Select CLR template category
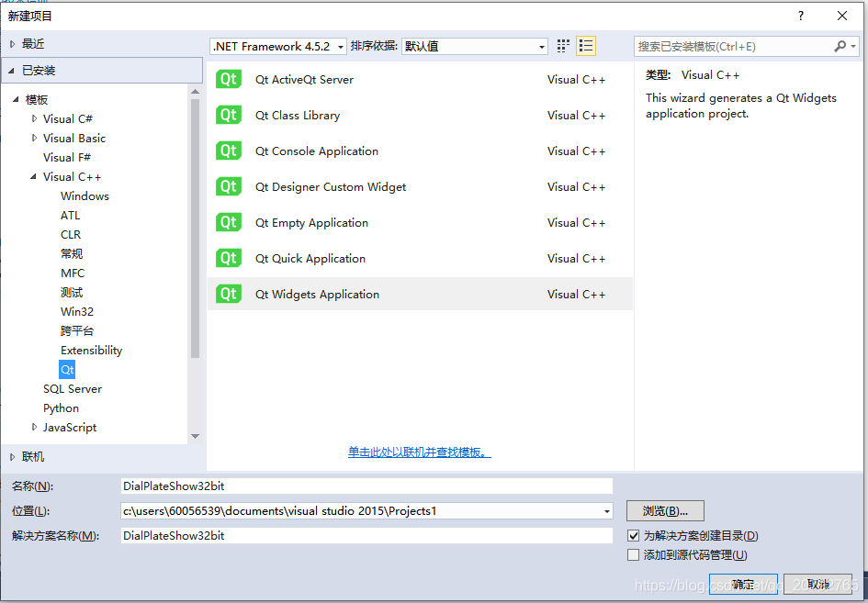Viewport: 868px width, 603px height. pos(71,235)
